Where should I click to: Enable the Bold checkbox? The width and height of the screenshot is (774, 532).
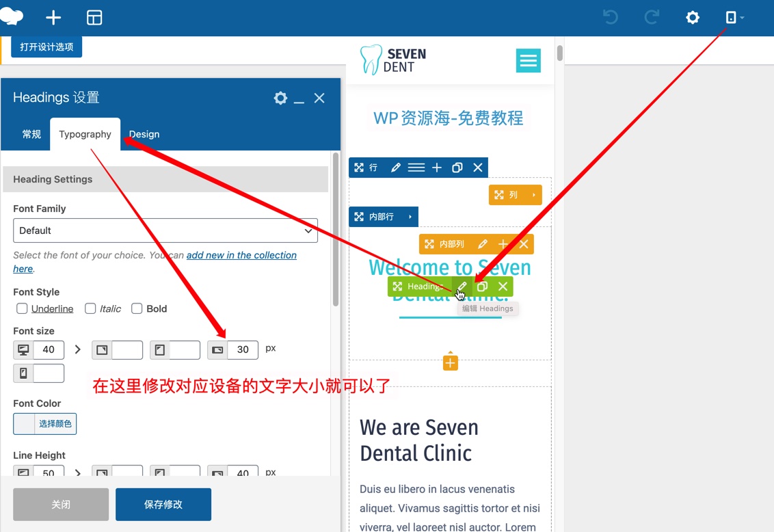[x=137, y=308]
